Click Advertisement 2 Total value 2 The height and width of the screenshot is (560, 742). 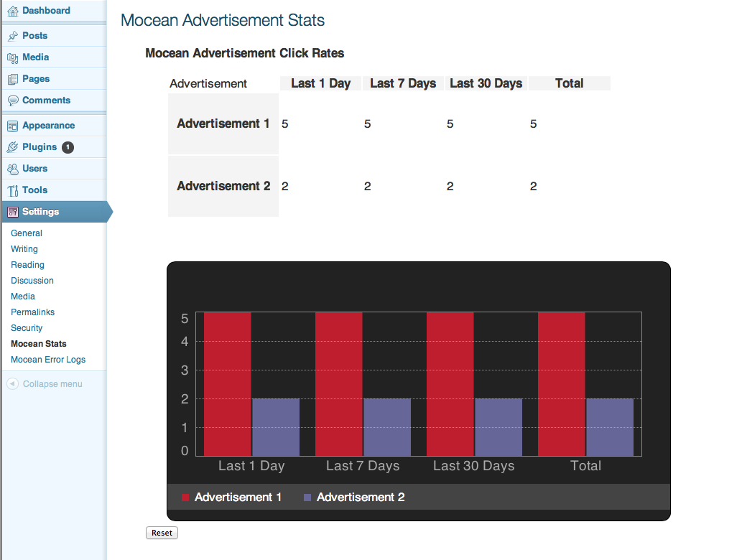click(x=533, y=187)
